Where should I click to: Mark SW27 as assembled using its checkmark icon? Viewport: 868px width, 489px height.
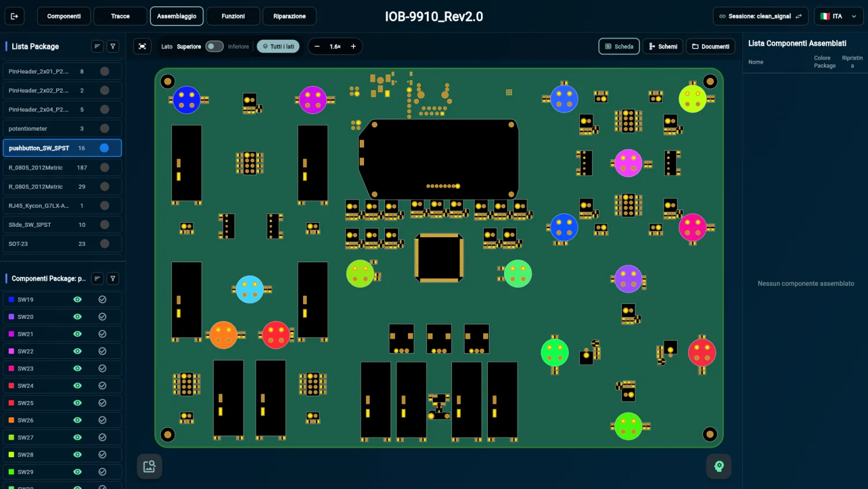(x=102, y=437)
